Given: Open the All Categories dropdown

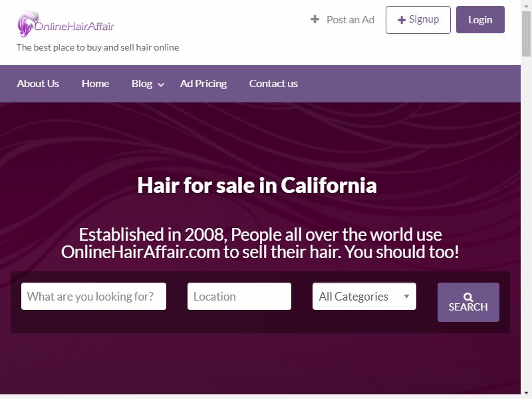Looking at the screenshot, I should coord(364,296).
